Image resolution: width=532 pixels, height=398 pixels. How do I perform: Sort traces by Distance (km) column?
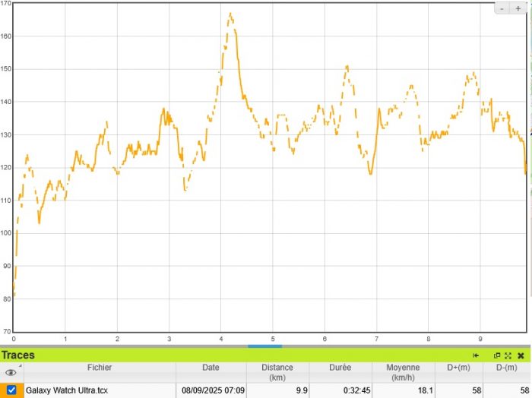tap(277, 372)
